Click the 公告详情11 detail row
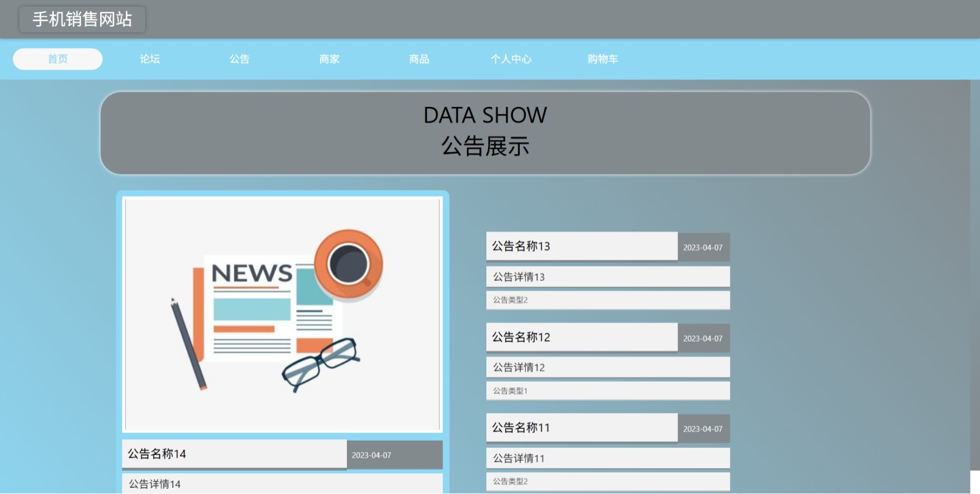The height and width of the screenshot is (494, 980). (608, 458)
